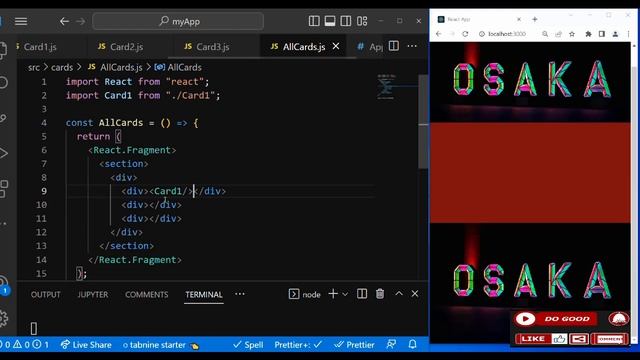Split the terminal pane

click(362, 294)
